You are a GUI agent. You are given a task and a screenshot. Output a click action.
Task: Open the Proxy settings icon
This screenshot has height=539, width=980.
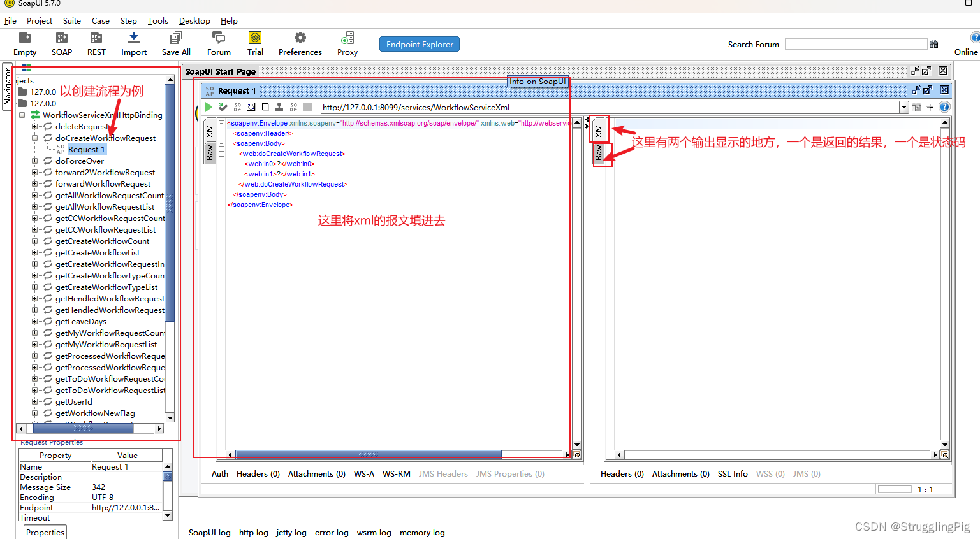(x=347, y=44)
